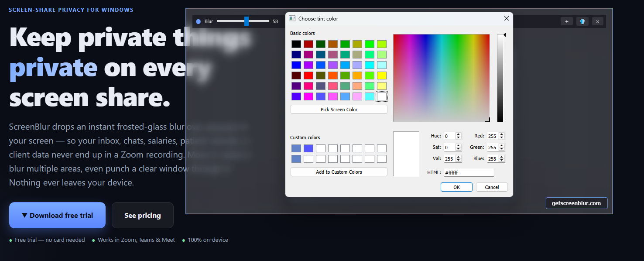
Task: Click the Green input field
Action: [x=493, y=148]
